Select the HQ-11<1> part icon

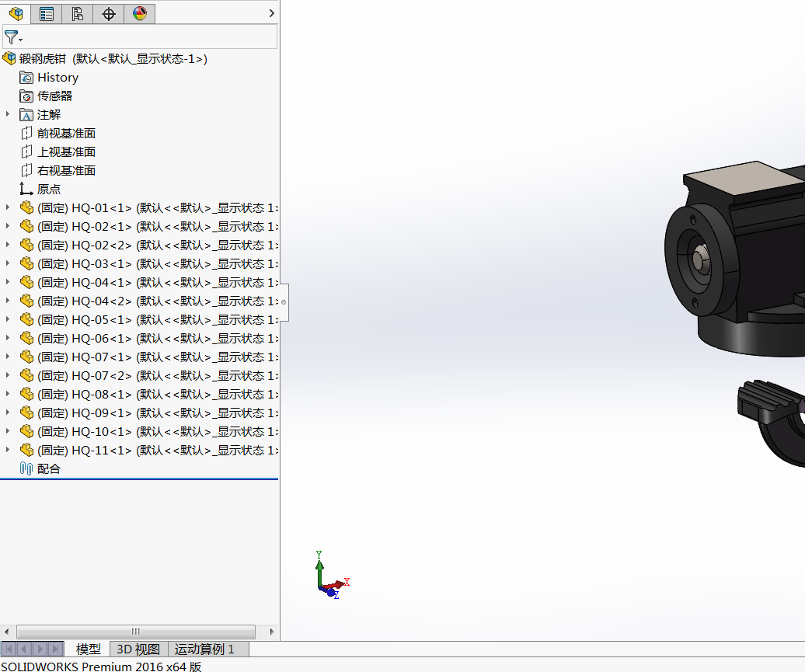pos(26,451)
